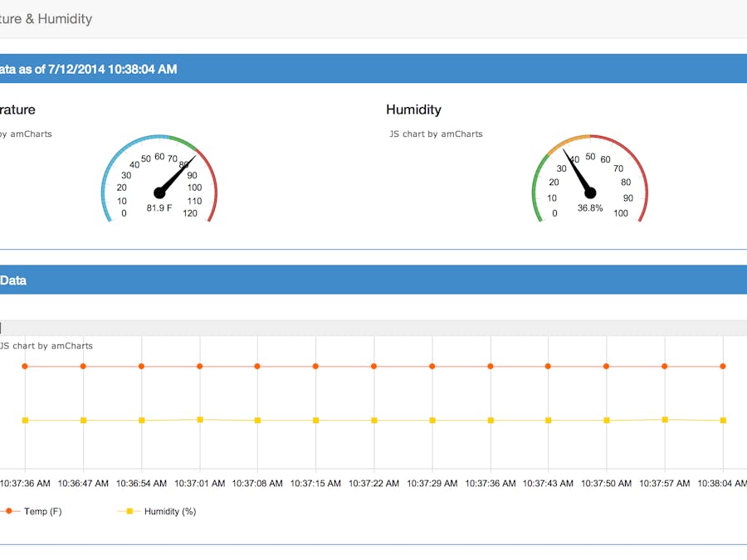Grab the chart scrollbar's left edge handle
747x560 pixels.
1,328
